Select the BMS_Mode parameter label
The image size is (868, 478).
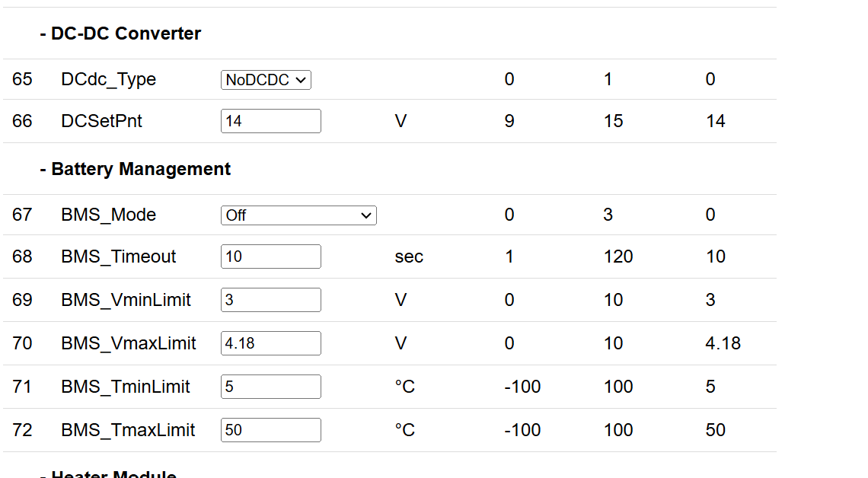pos(108,215)
